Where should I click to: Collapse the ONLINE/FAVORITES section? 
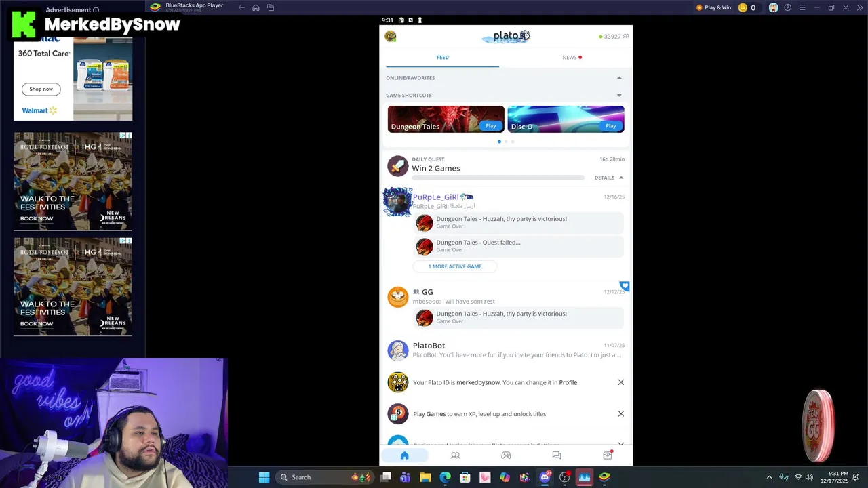[x=619, y=78]
